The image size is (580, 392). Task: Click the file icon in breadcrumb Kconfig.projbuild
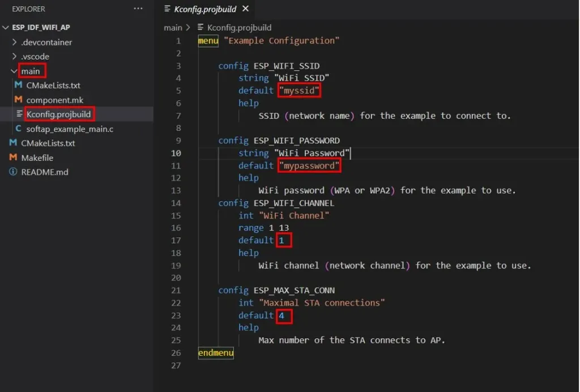coord(201,27)
